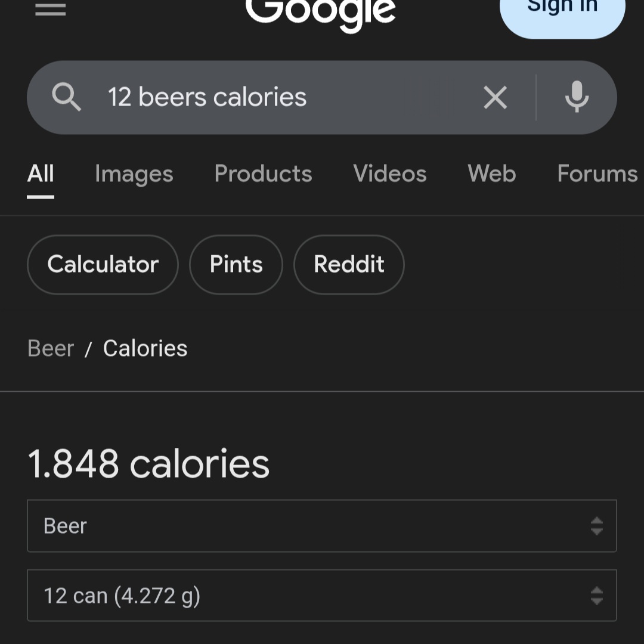Screen dimensions: 644x644
Task: Tap the magnifying glass search icon
Action: [67, 97]
